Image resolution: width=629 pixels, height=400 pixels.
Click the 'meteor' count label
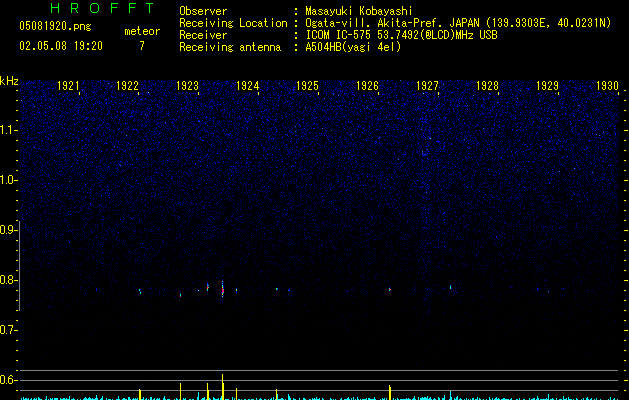point(142,31)
